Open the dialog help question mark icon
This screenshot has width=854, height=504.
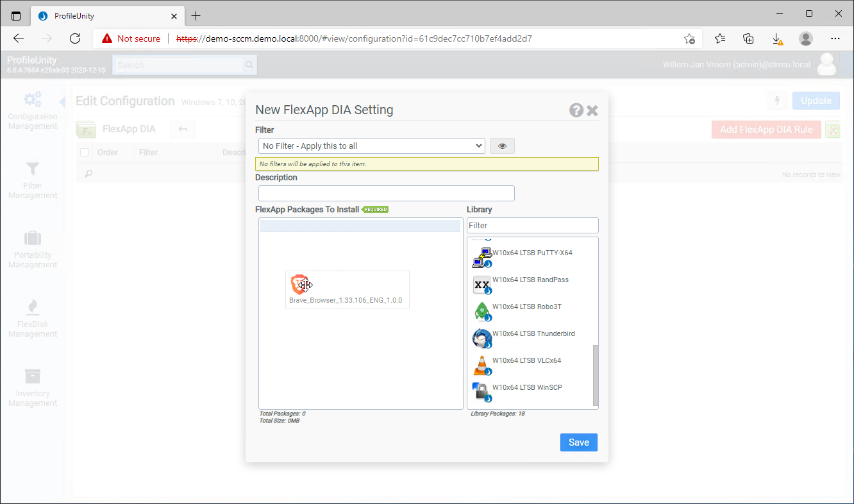(576, 110)
